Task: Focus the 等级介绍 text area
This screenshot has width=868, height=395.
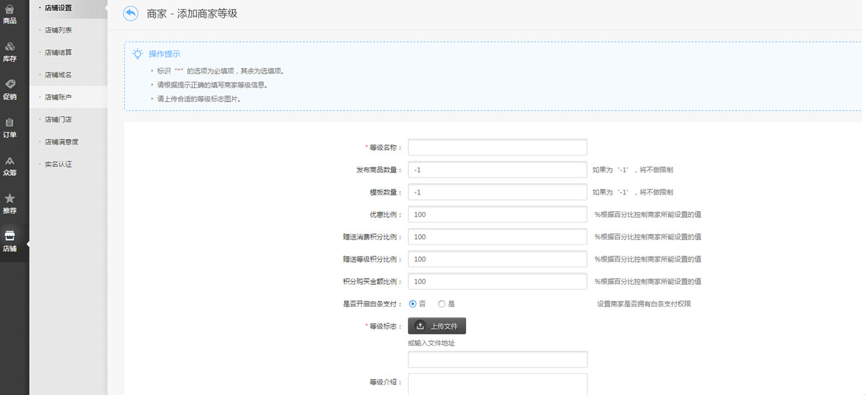Action: coord(497,384)
